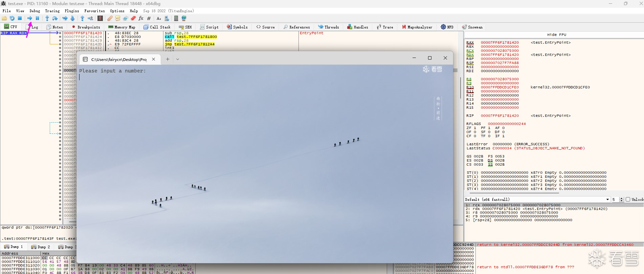Click Run to User Code icon
The height and width of the screenshot is (274, 644).
[x=90, y=18]
